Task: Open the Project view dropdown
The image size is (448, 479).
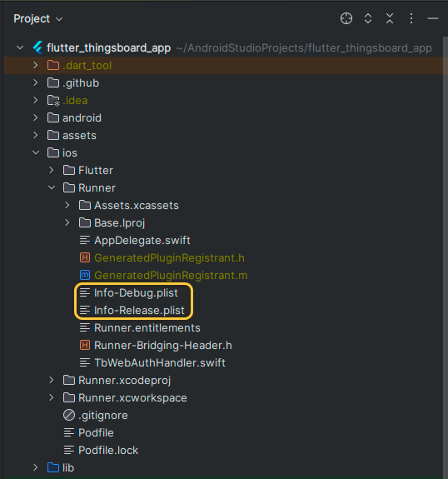Action: [x=38, y=19]
